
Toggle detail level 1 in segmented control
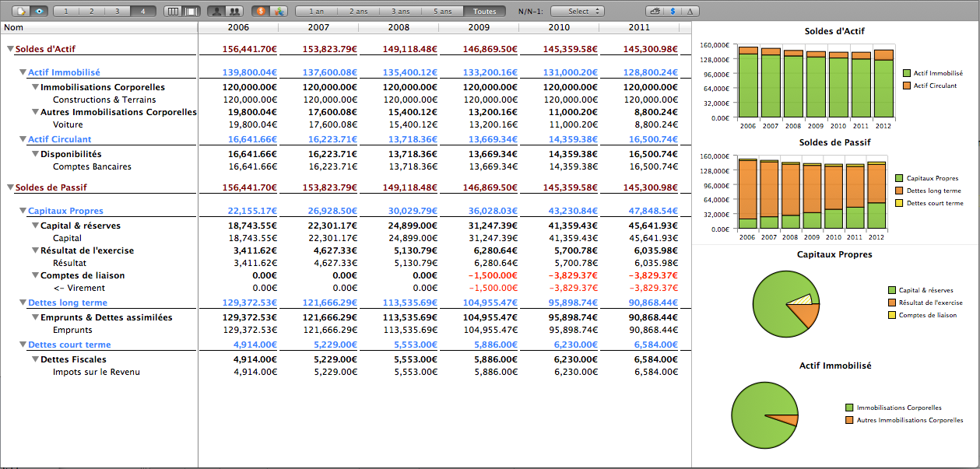(68, 12)
